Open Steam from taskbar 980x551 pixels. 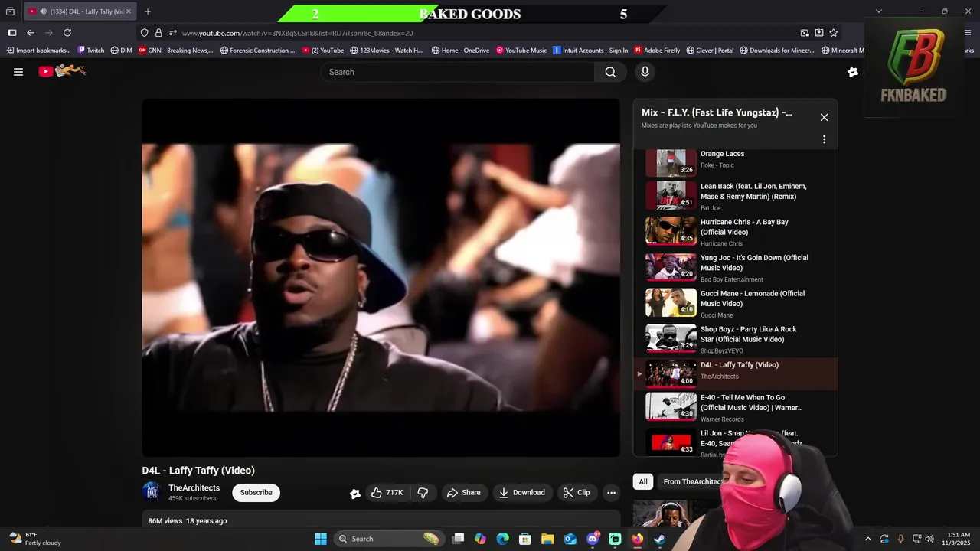(660, 539)
